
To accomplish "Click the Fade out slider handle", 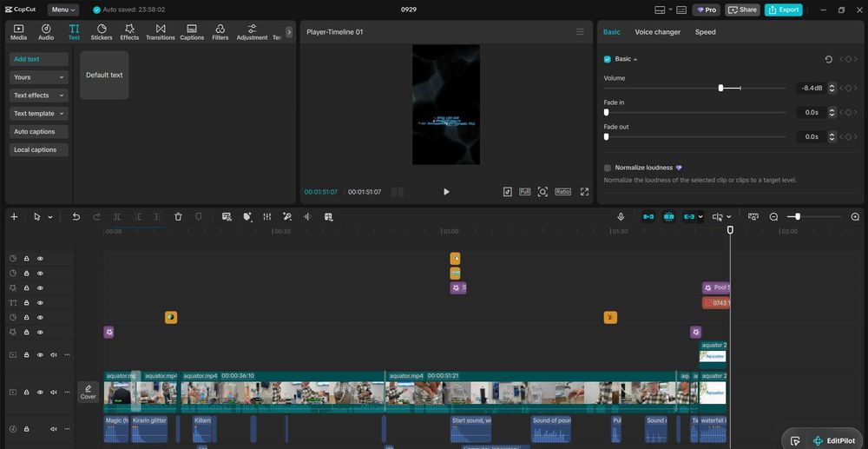I will pyautogui.click(x=606, y=136).
